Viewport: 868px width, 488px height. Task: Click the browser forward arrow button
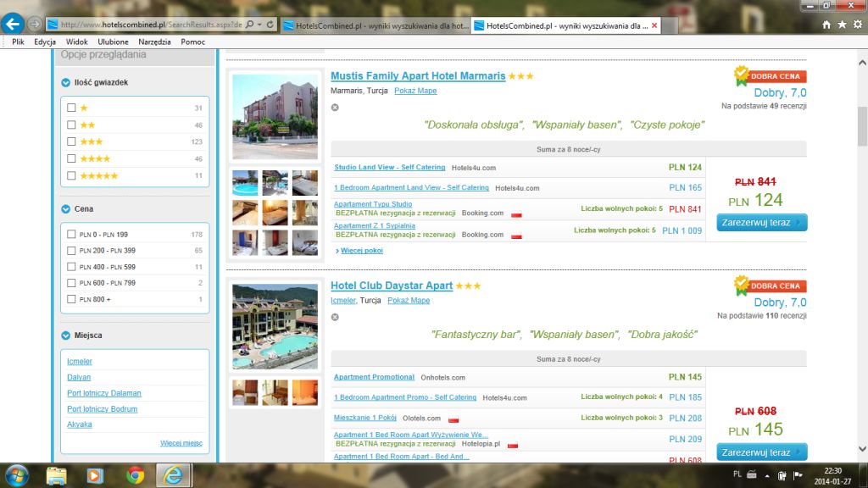[34, 24]
